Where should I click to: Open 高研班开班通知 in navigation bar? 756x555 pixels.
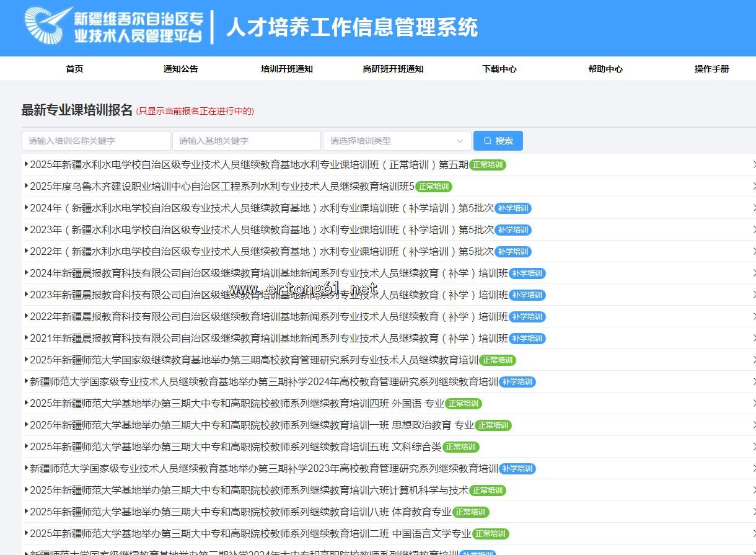(x=393, y=69)
